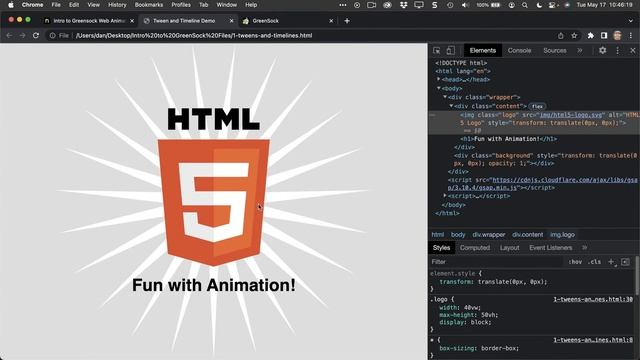This screenshot has height=360, width=640.
Task: Open Spotlight search in menu bar
Action: 525,5
